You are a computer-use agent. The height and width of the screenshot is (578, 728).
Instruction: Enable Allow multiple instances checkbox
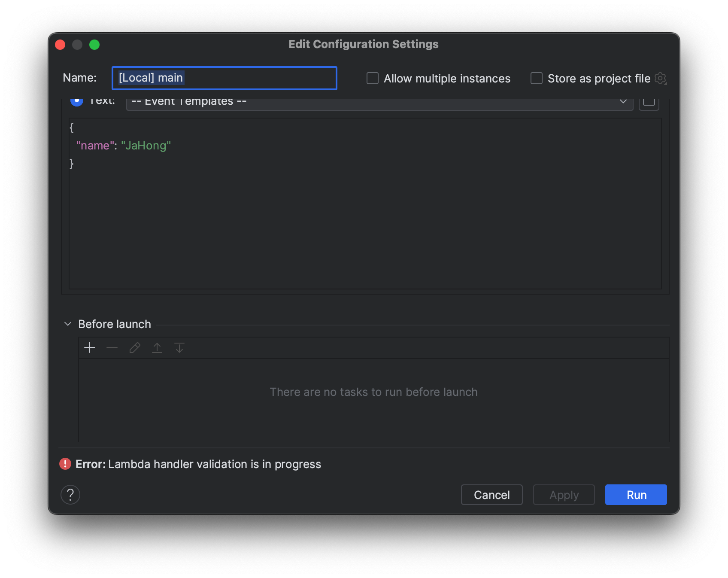[373, 78]
